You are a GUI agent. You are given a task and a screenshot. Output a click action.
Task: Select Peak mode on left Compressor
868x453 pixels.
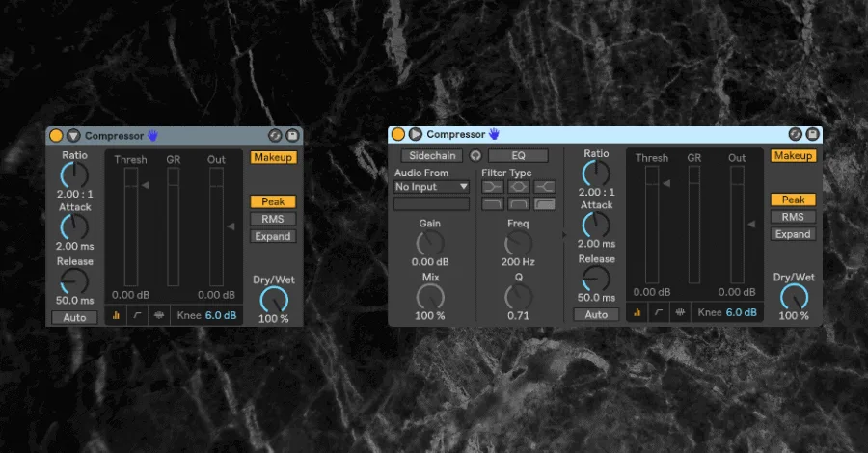pyautogui.click(x=273, y=201)
